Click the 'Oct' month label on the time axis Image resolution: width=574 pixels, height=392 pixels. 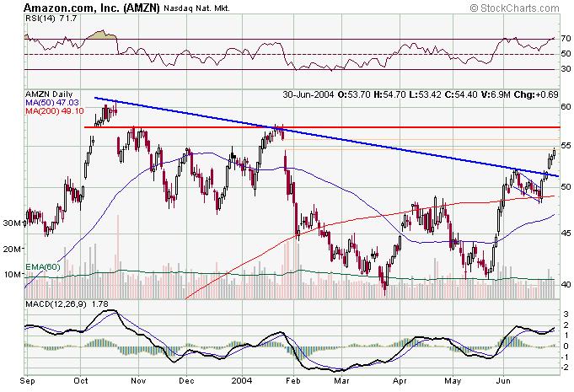(x=81, y=381)
